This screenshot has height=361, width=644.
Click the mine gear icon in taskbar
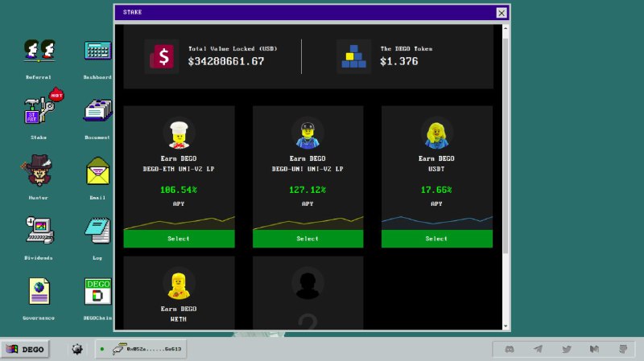point(77,349)
